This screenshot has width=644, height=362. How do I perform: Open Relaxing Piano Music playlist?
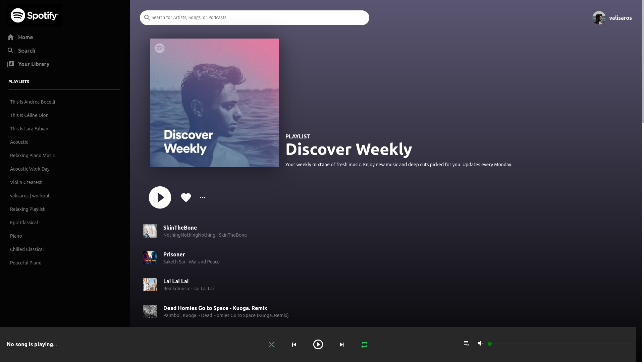coord(32,156)
